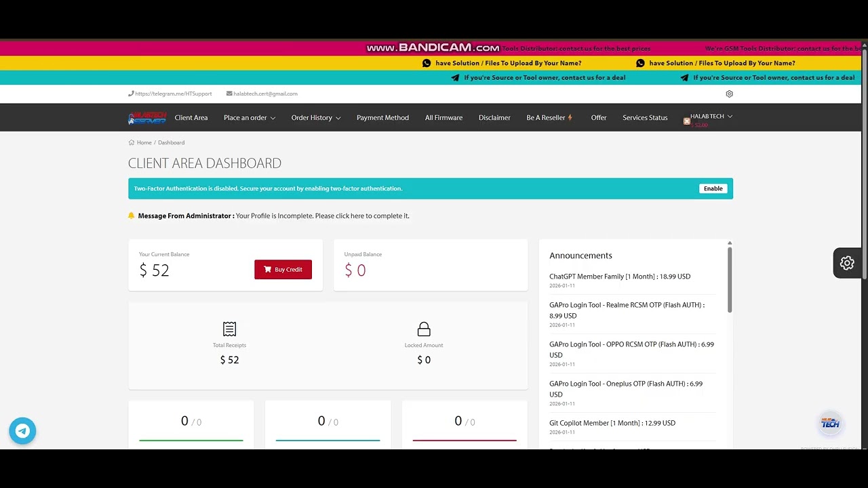This screenshot has width=868, height=488.
Task: Click the Total Receipts $ 52 amount
Action: [x=229, y=360]
